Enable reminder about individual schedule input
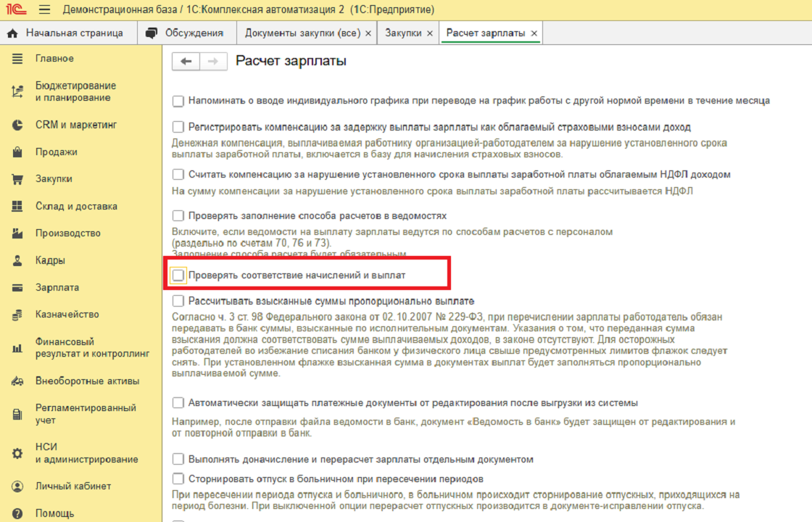 pos(178,101)
